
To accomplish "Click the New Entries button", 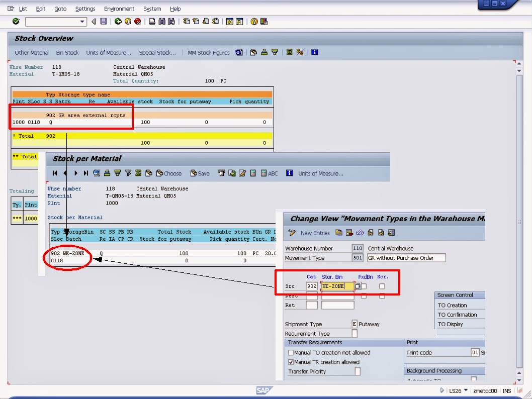I will (x=314, y=233).
